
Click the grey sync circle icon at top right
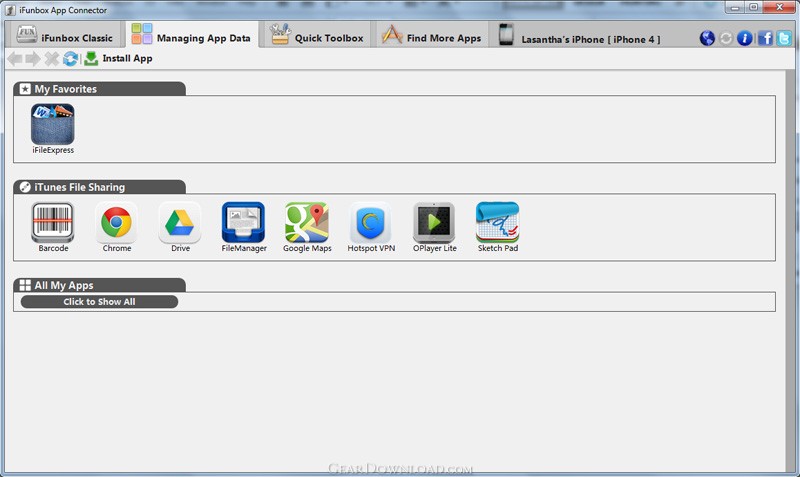(726, 38)
